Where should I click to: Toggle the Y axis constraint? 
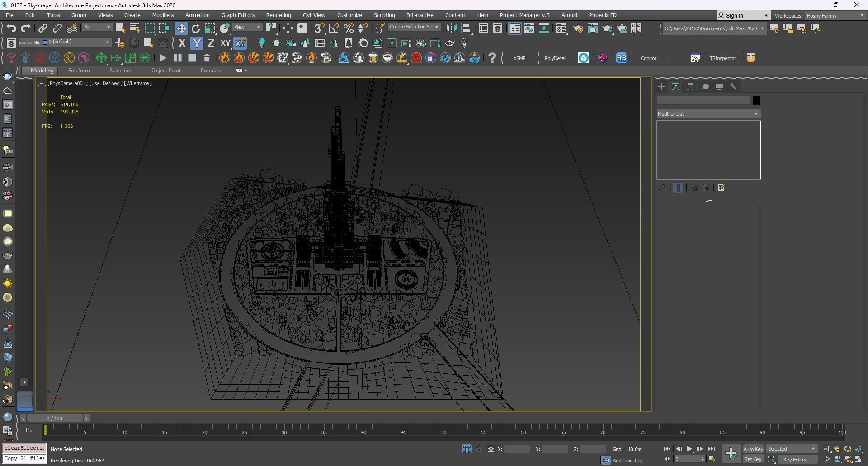[x=197, y=43]
